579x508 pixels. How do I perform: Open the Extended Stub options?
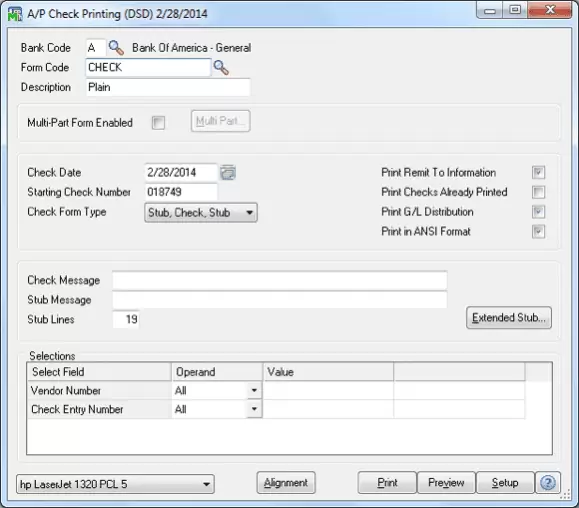(509, 318)
